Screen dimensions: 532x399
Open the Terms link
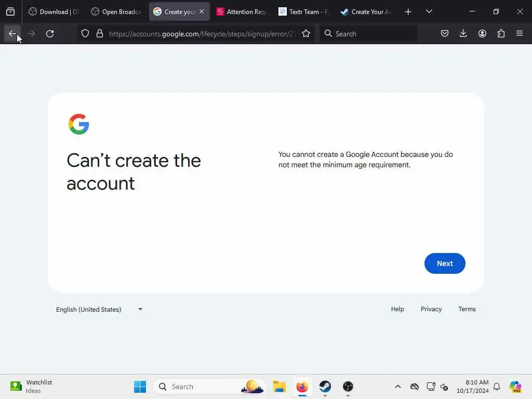467,309
